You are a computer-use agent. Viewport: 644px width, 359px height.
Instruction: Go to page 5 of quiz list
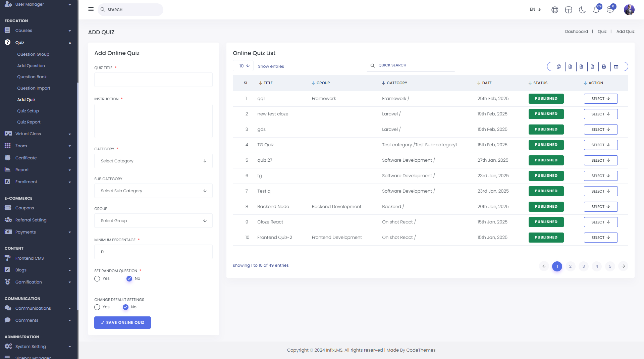point(610,266)
